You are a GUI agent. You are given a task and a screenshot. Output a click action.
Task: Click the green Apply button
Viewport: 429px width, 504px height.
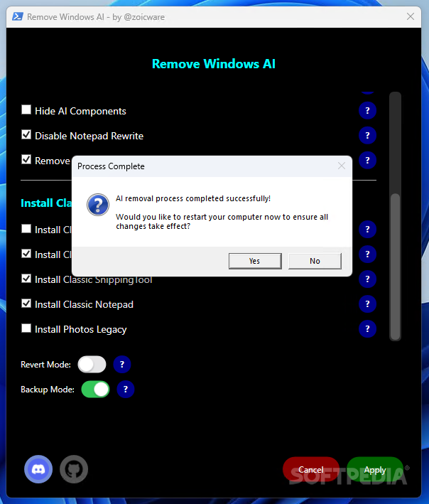(375, 470)
